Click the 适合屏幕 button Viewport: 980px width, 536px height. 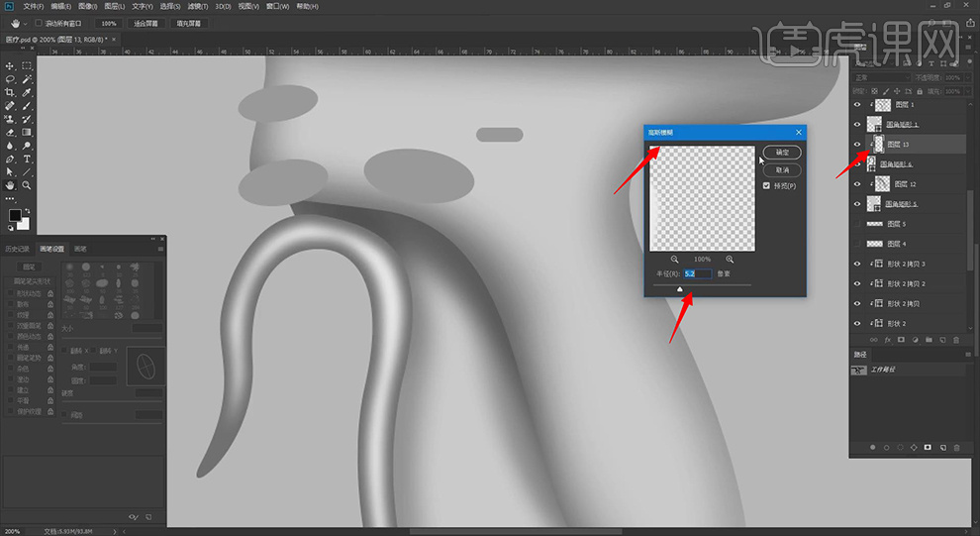coord(146,23)
